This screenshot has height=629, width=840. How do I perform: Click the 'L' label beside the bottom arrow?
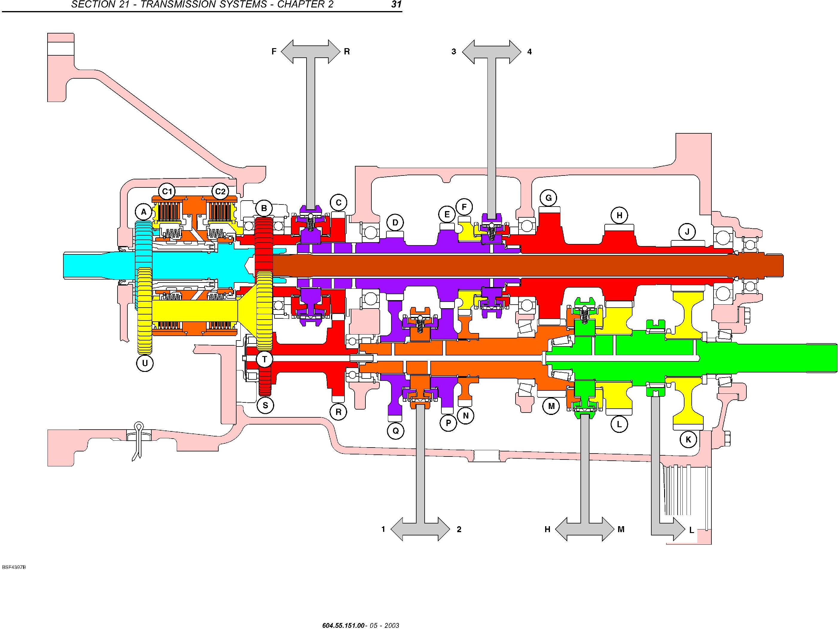(x=691, y=530)
